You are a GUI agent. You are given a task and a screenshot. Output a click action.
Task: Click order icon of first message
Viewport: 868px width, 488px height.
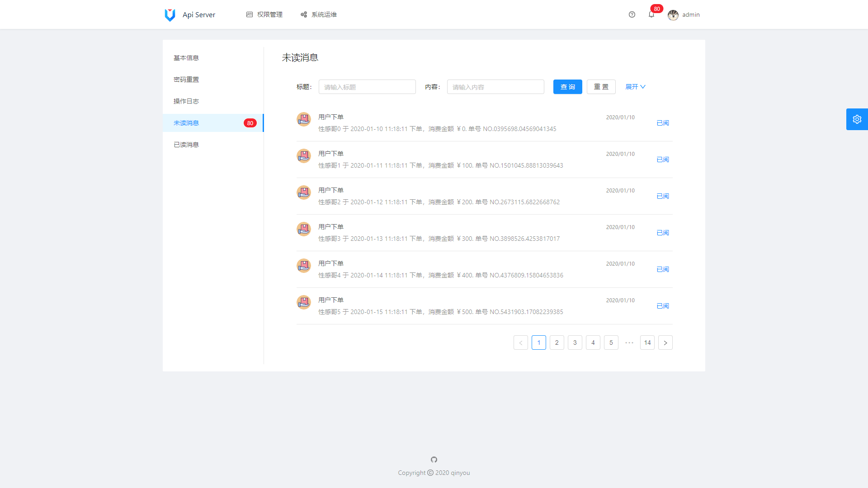[304, 119]
